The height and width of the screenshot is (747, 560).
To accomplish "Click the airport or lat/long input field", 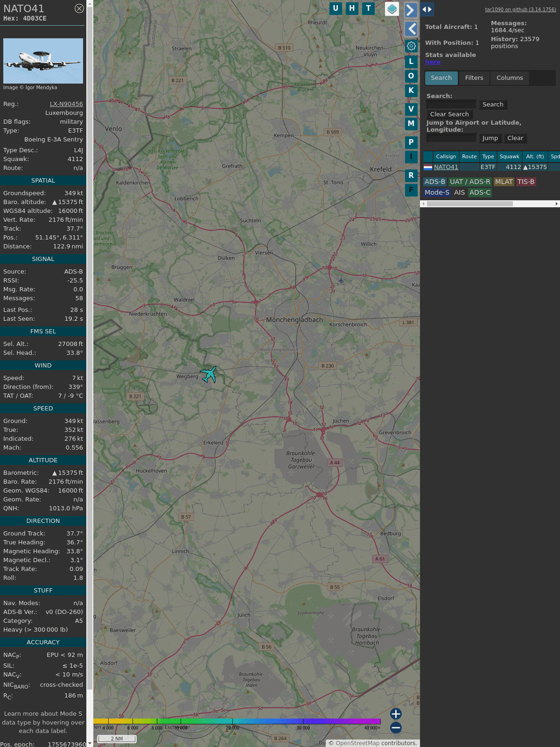I will pyautogui.click(x=451, y=138).
